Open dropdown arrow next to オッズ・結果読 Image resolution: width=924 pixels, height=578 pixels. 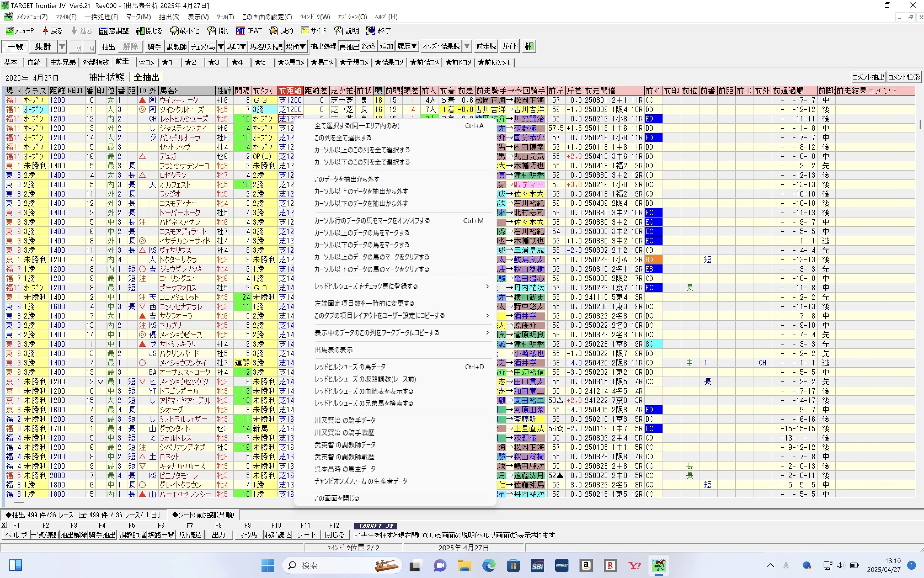[467, 46]
